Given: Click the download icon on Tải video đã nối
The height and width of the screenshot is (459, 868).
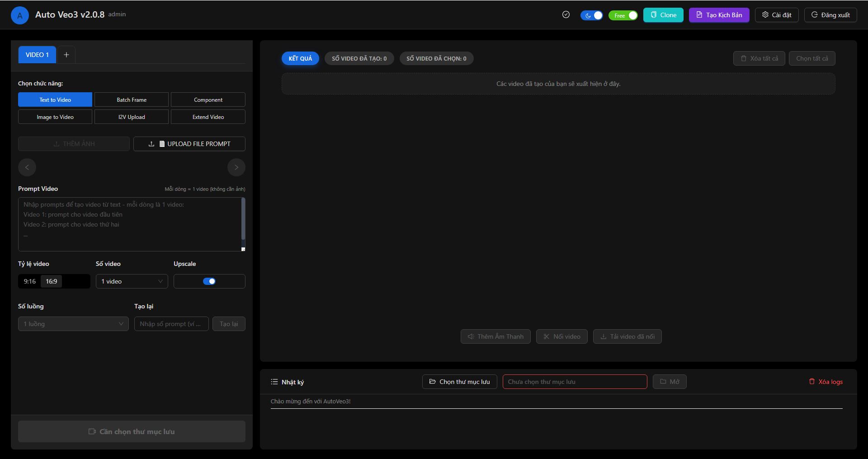Looking at the screenshot, I should (x=604, y=336).
